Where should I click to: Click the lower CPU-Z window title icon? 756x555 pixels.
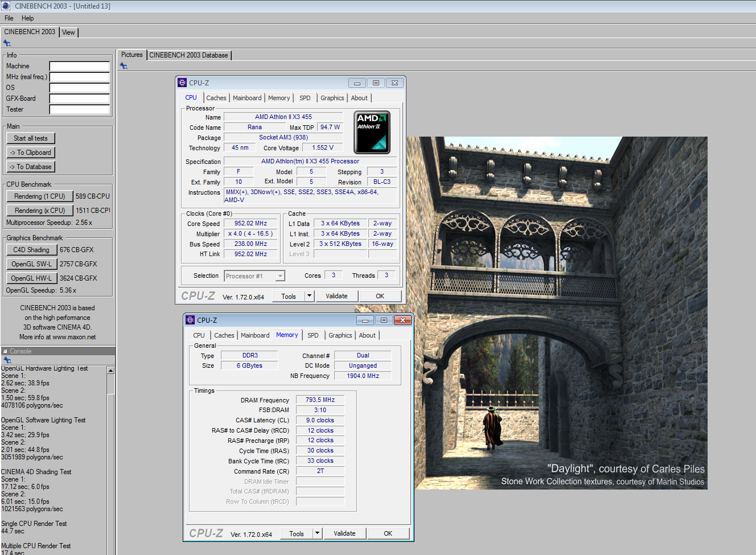190,320
